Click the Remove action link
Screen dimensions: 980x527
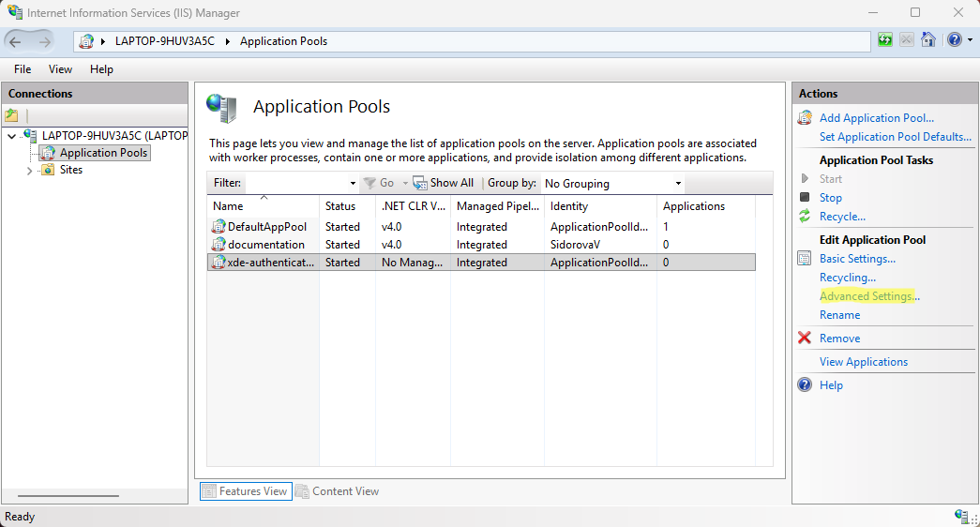point(839,339)
